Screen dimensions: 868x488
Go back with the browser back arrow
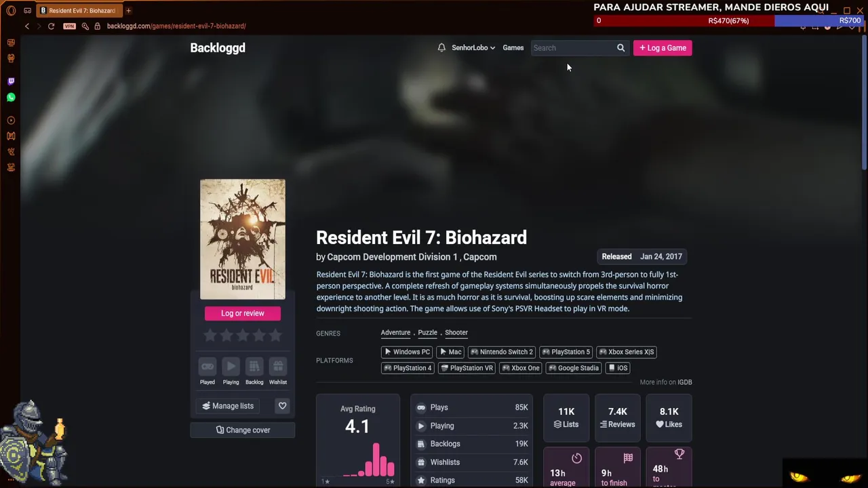coord(27,26)
